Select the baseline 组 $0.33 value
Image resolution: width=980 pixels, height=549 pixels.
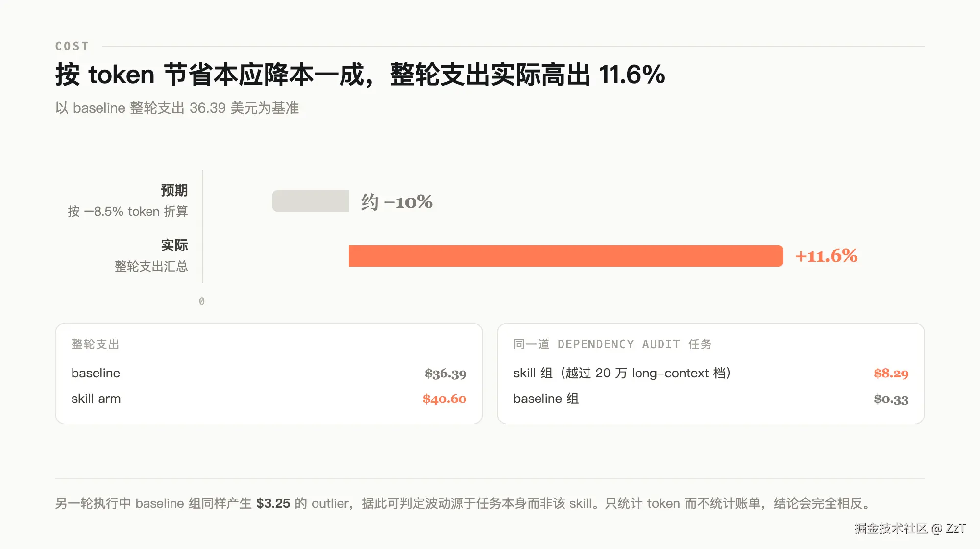click(891, 399)
